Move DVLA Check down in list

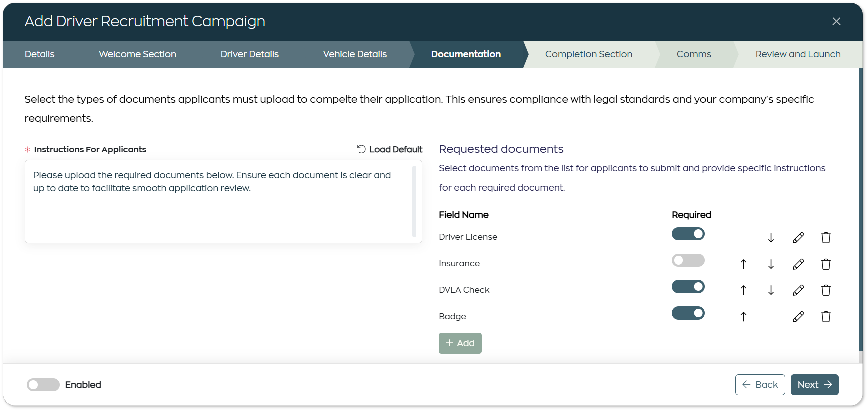[771, 290]
